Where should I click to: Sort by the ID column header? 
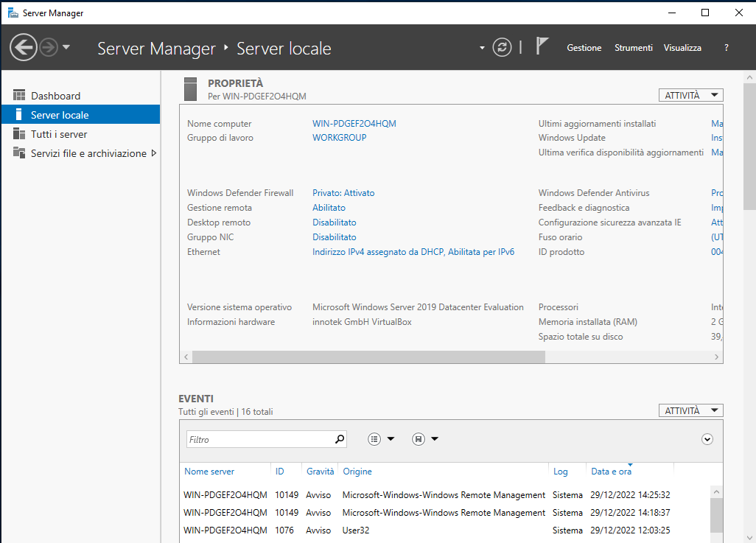(280, 471)
